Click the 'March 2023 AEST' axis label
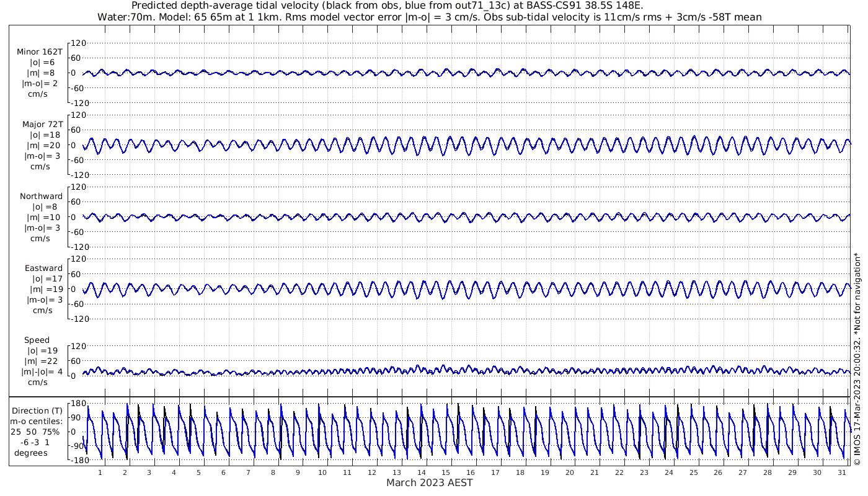The height and width of the screenshot is (496, 868). pyautogui.click(x=430, y=483)
